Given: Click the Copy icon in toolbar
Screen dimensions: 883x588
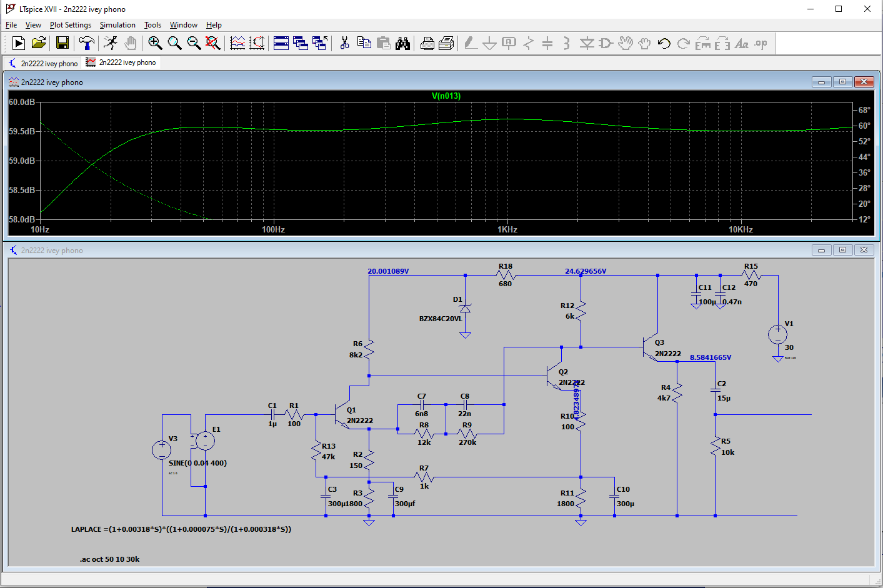Looking at the screenshot, I should pyautogui.click(x=364, y=43).
